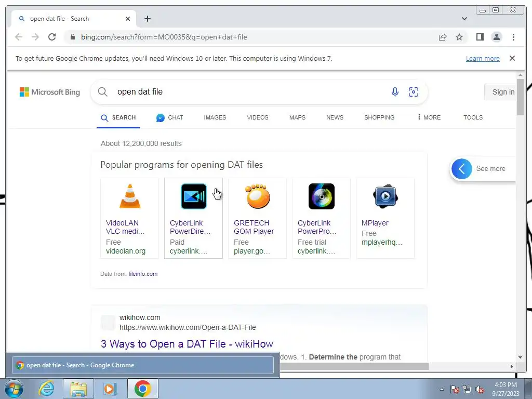
Task: Open CyberLink PowerDirector title link
Action: (190, 227)
